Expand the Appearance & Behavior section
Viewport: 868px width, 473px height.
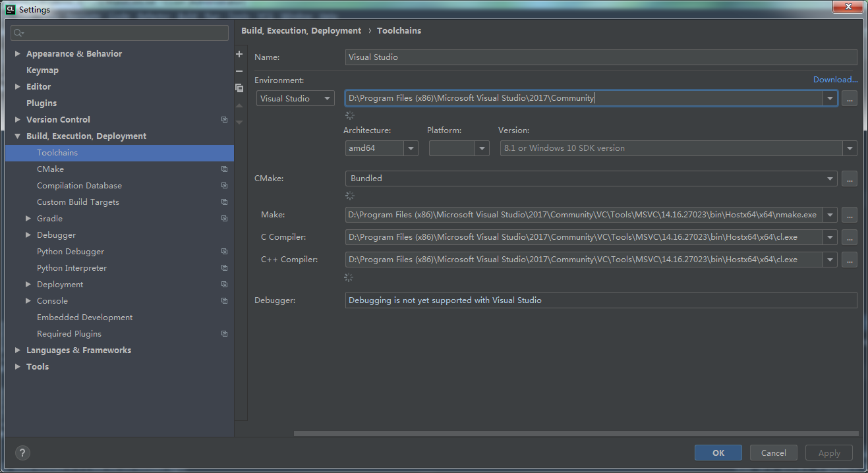(x=17, y=53)
